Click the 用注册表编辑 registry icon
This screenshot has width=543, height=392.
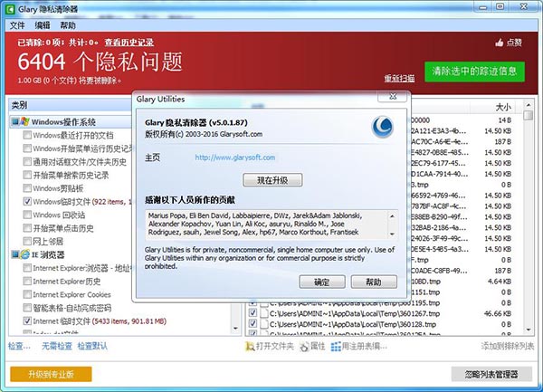click(336, 346)
